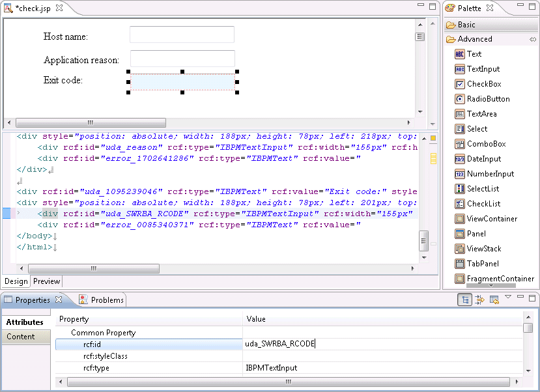Switch to the Design tab

click(16, 281)
